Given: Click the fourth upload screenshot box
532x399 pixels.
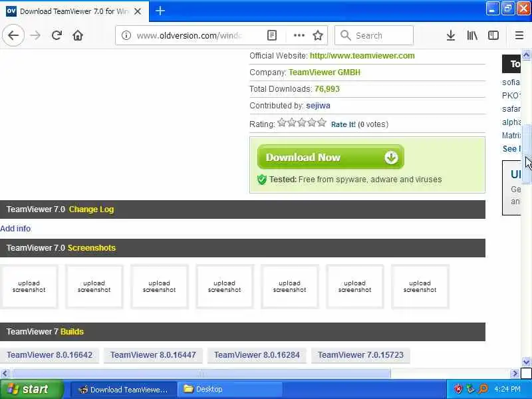Looking at the screenshot, I should (x=224, y=287).
